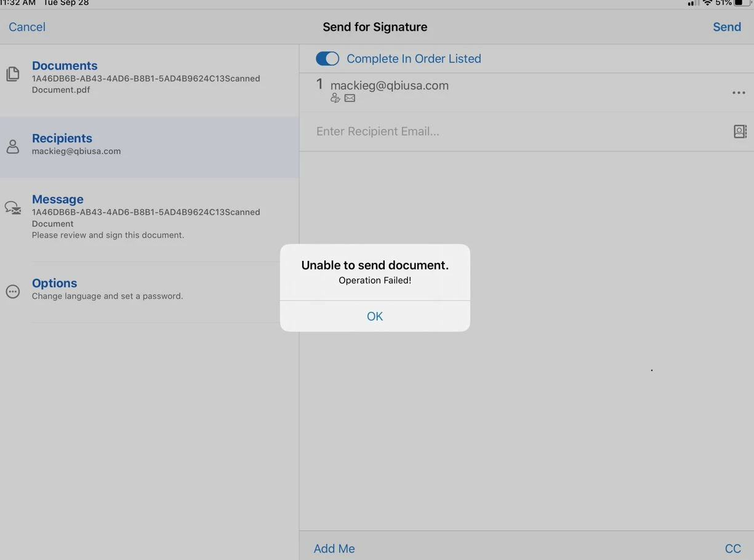Open more options for mackieg@qbiusa.com
Screen dimensions: 754x560
point(739,93)
